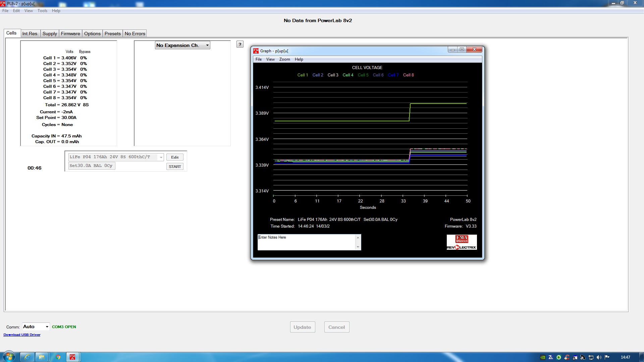644x362 pixels.
Task: Click the PowerLab FMA taskbar icon
Action: 72,357
